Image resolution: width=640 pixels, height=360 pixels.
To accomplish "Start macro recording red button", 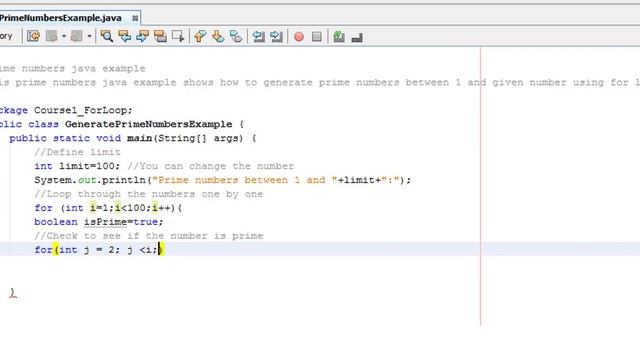I will (x=299, y=37).
